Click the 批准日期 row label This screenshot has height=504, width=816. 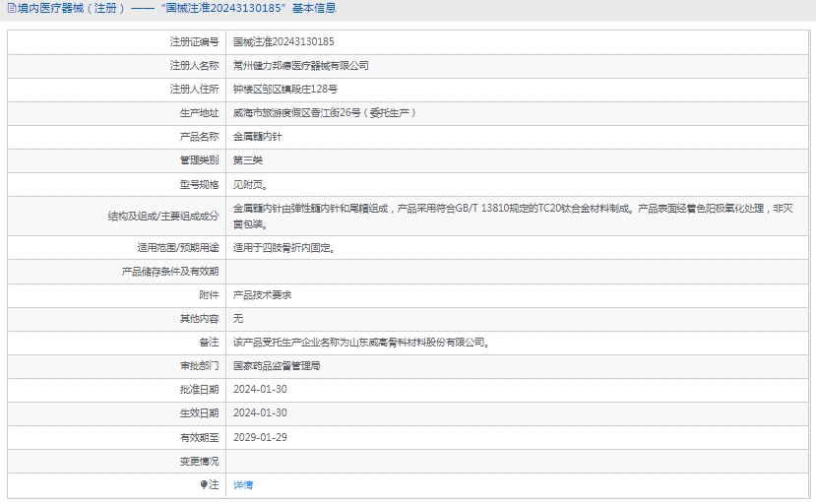pyautogui.click(x=199, y=390)
